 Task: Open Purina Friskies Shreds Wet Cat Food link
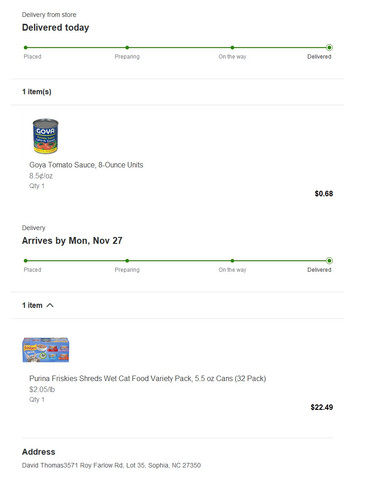(x=147, y=378)
